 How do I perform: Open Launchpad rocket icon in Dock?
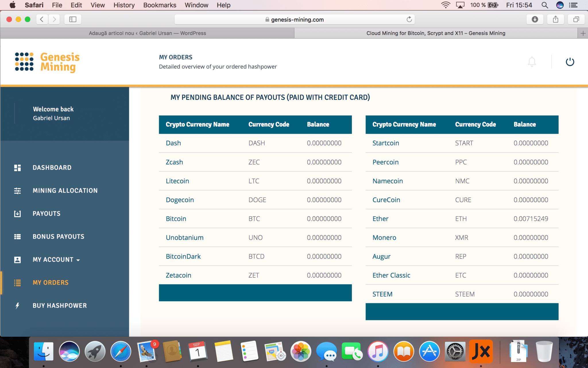click(x=95, y=351)
